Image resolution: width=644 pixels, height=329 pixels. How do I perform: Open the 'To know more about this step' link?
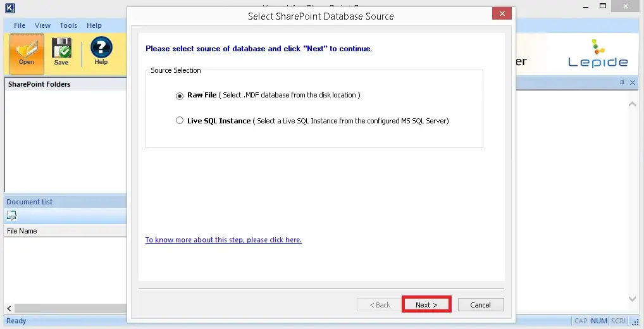click(223, 240)
